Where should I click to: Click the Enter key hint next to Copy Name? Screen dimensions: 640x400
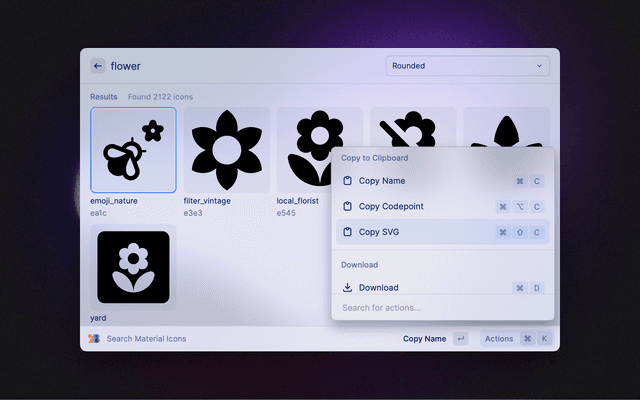(460, 339)
